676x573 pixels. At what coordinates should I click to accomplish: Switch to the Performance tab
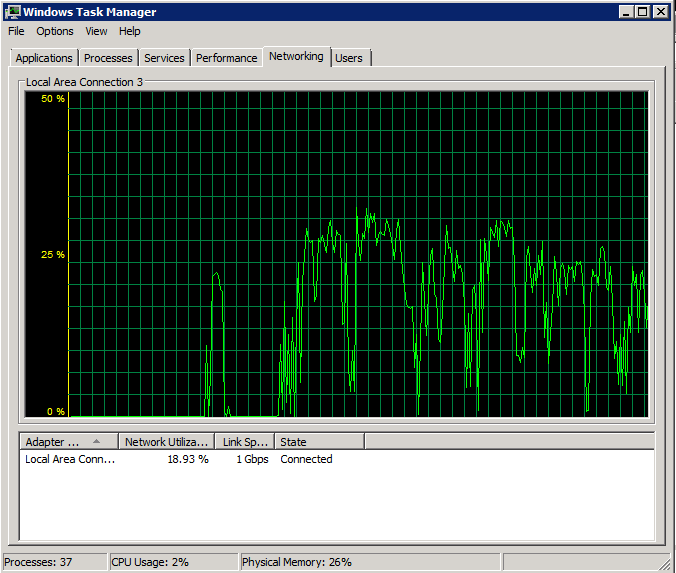[x=227, y=58]
